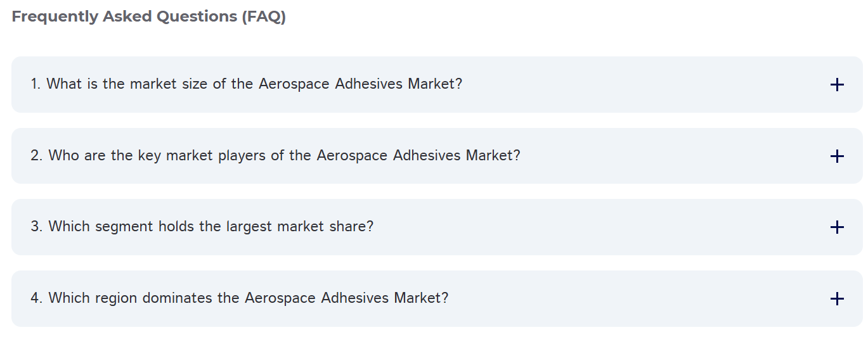Click the 'Frequently Asked Questions (FAQ)' heading
Viewport: 868px width, 337px height.
(149, 17)
